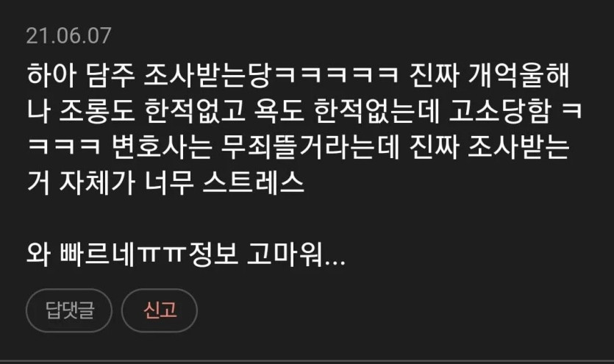This screenshot has width=614, height=364.
Task: Select the 21.06.07 date stamp
Action: [x=69, y=35]
